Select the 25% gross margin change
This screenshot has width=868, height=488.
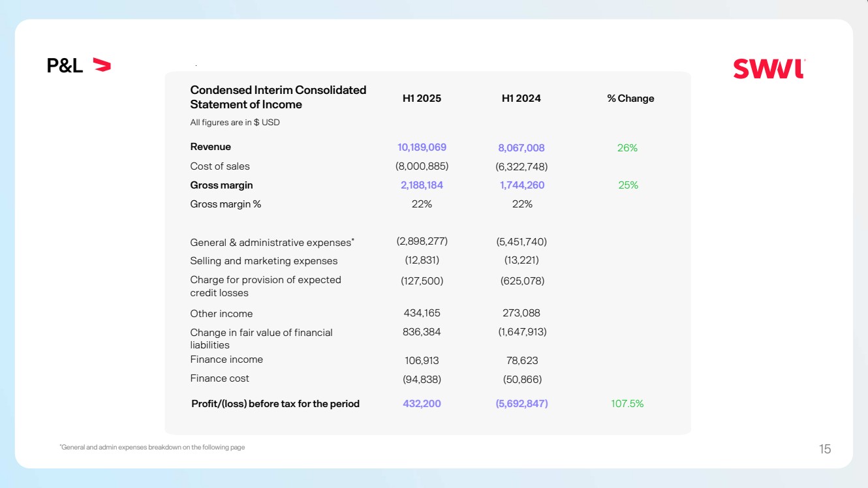pyautogui.click(x=628, y=185)
